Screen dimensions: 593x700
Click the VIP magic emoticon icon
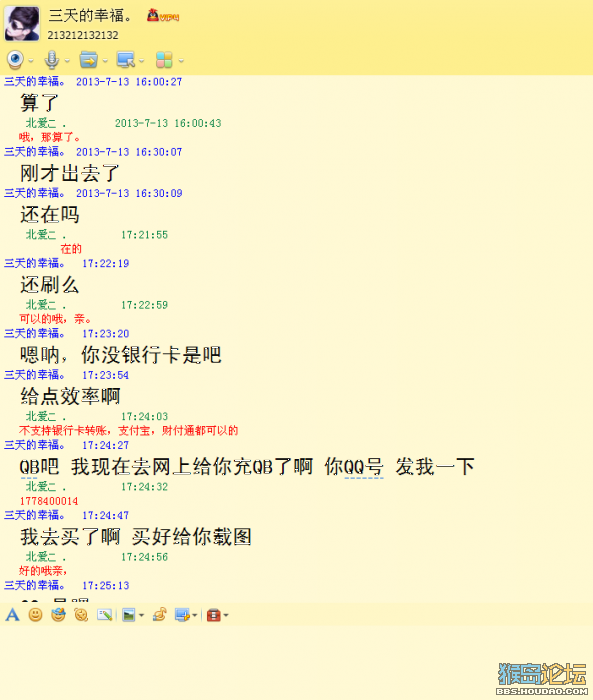coord(58,615)
